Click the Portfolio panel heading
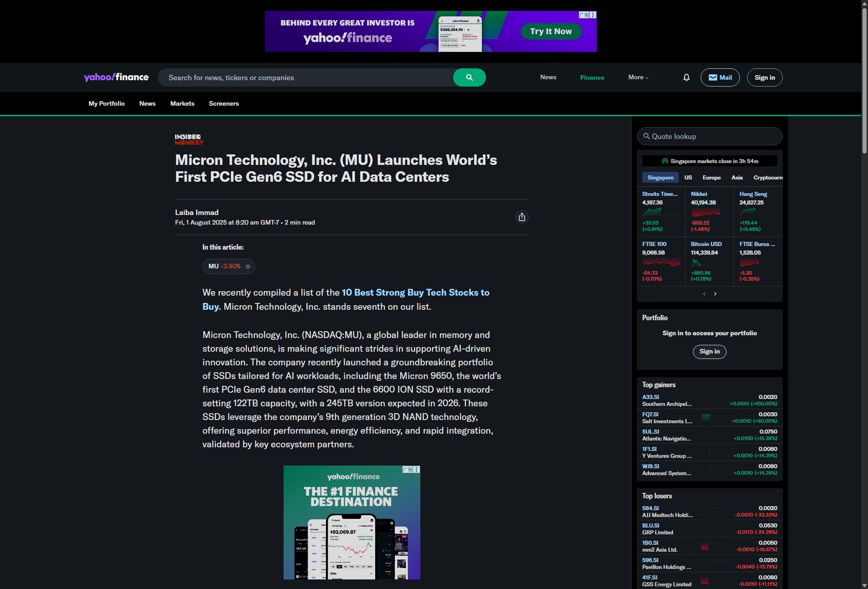This screenshot has width=868, height=589. (x=655, y=318)
